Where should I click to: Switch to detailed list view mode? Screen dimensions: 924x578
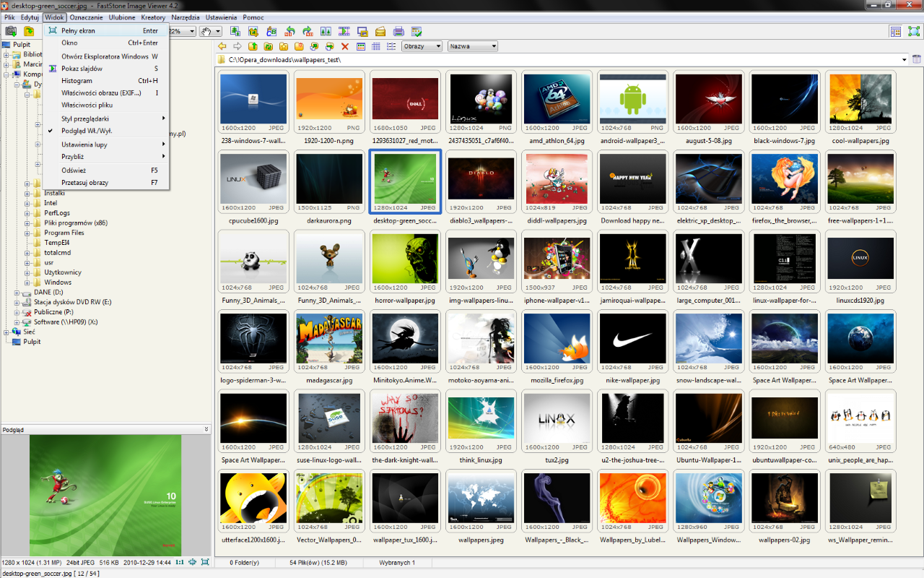pyautogui.click(x=390, y=46)
